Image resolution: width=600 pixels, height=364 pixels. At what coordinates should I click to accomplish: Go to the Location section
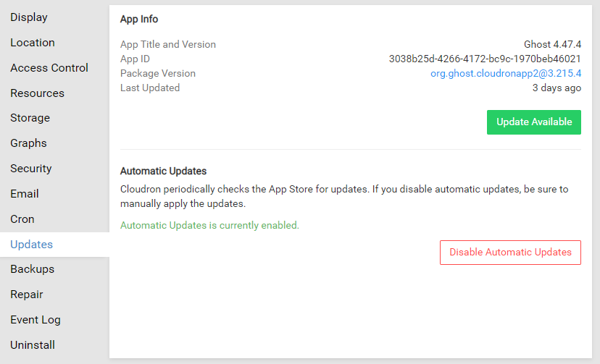pyautogui.click(x=33, y=43)
